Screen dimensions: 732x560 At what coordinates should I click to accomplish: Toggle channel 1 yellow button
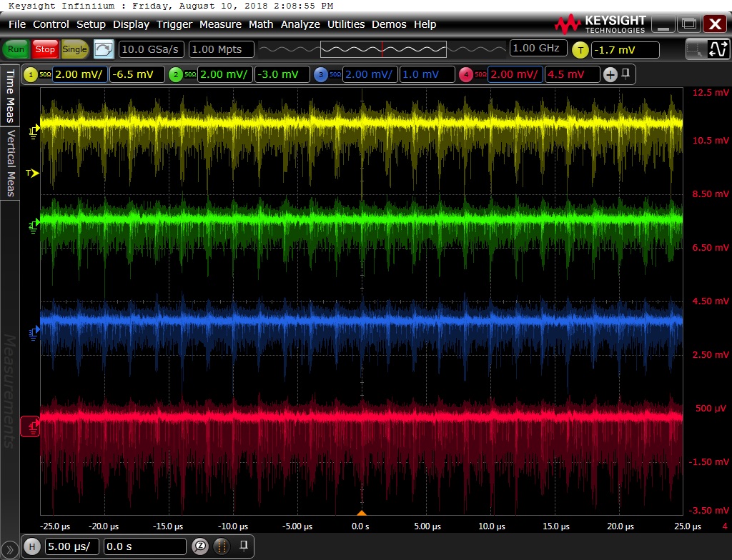tap(31, 75)
